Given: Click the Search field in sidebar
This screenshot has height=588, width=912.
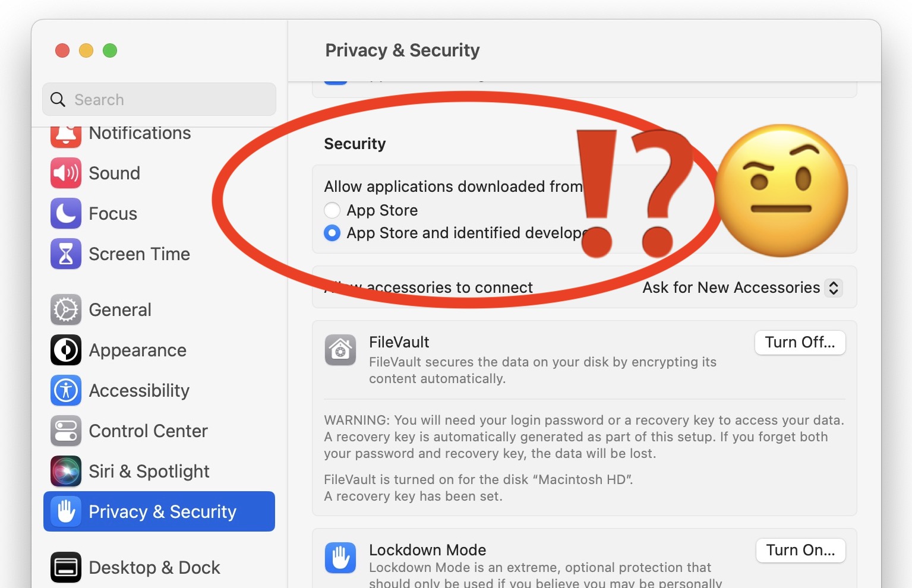Looking at the screenshot, I should 159,99.
